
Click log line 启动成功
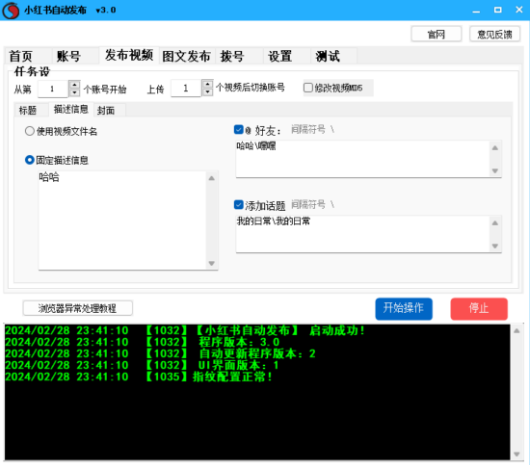tap(185, 331)
